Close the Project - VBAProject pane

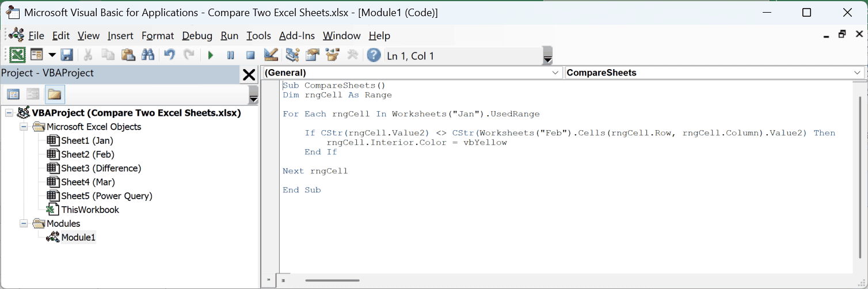pos(249,74)
